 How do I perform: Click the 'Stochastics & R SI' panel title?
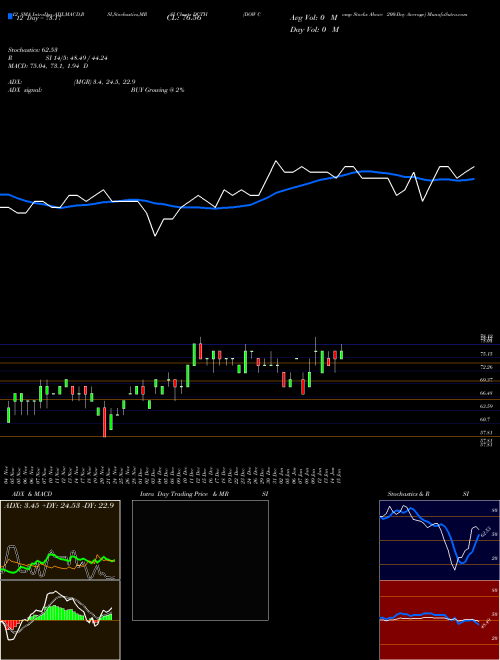tap(428, 494)
